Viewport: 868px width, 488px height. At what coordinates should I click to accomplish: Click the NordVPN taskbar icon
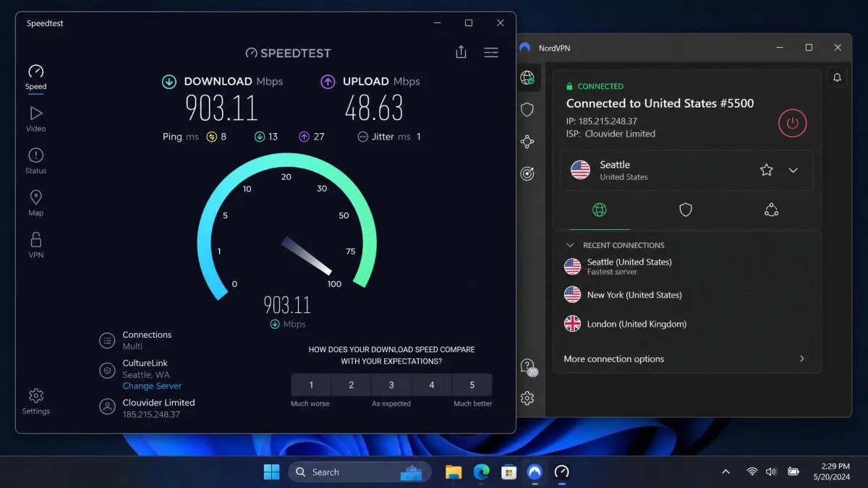pos(535,472)
